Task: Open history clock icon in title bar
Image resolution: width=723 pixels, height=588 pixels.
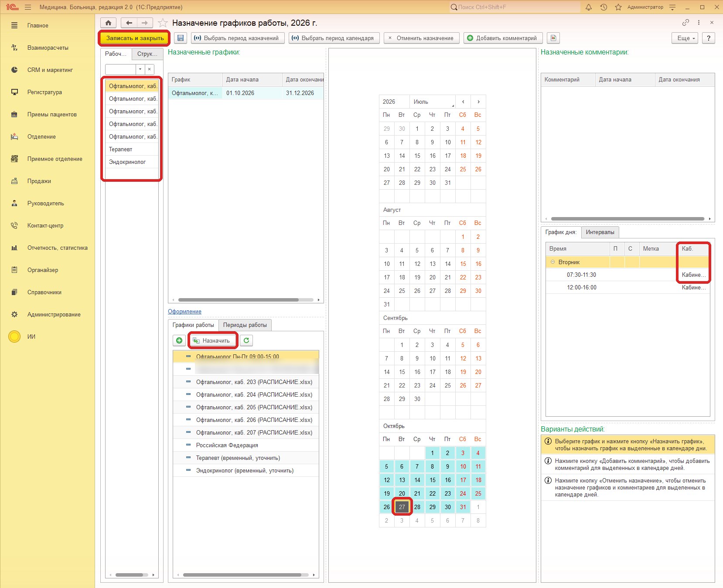Action: click(604, 7)
